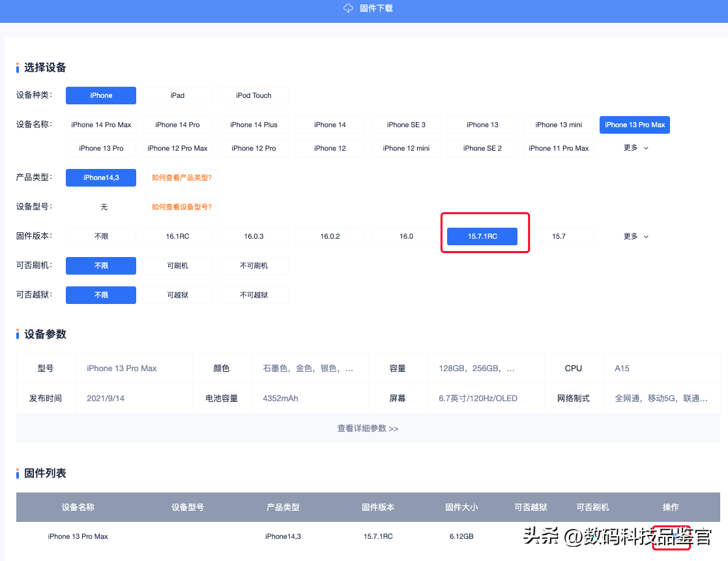The image size is (728, 561).
Task: Select 无 for device model
Action: point(104,207)
